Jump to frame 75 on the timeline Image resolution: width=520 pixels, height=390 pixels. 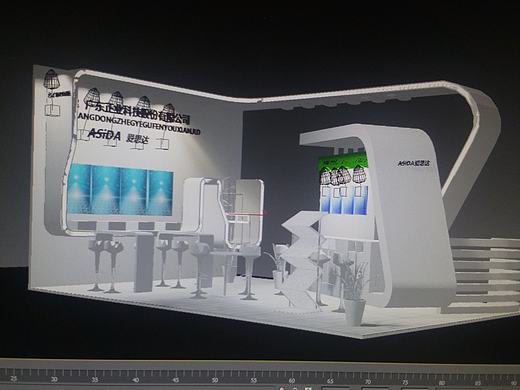coord(405,382)
